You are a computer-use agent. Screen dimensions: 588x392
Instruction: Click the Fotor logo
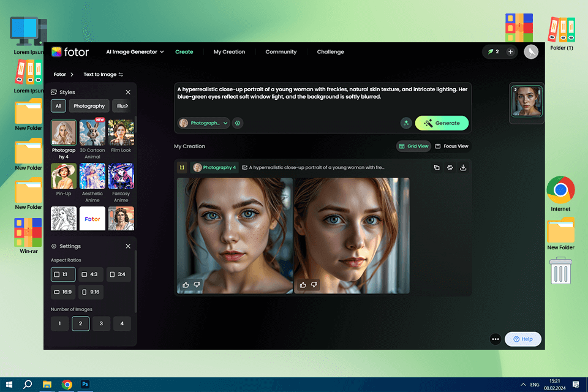[70, 52]
